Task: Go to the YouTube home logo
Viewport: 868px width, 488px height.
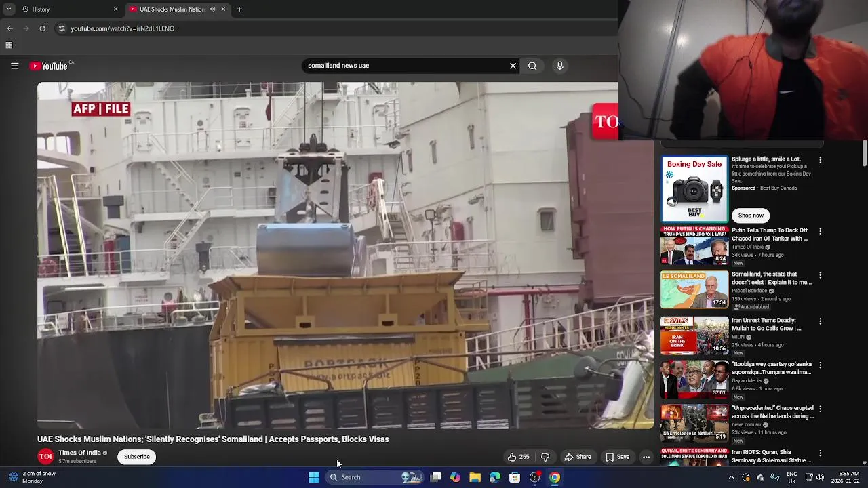Action: (49, 66)
